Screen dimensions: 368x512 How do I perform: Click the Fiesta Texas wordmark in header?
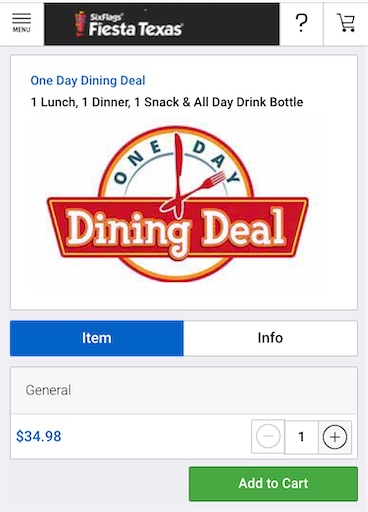point(135,29)
